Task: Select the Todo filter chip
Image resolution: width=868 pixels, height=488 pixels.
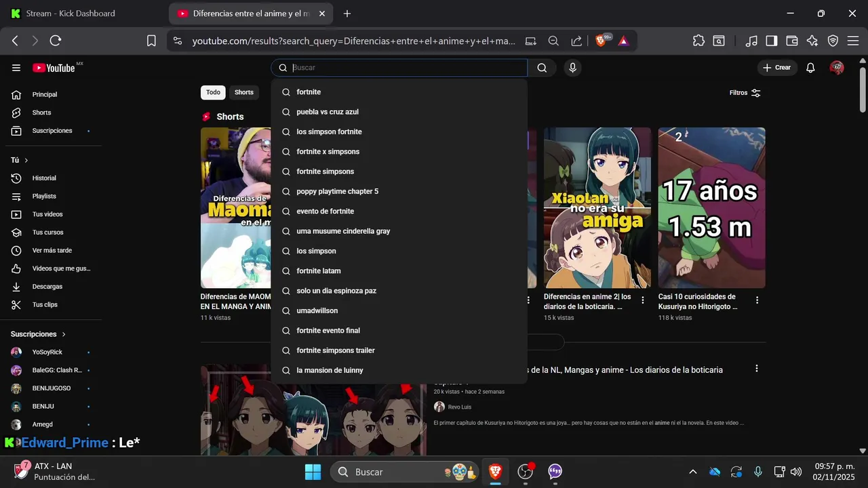Action: click(x=213, y=92)
